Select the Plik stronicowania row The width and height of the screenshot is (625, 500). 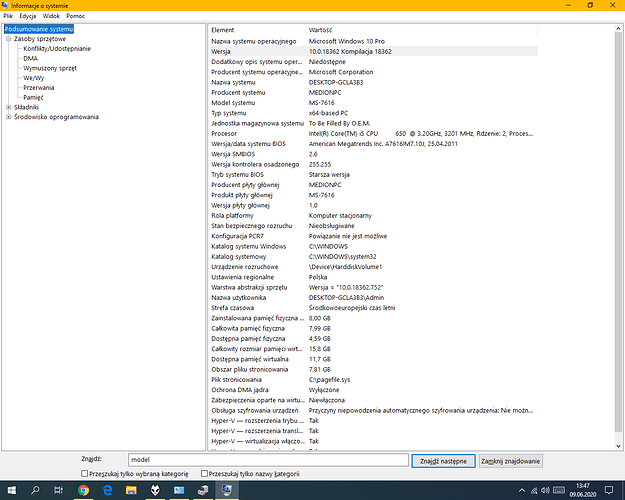[x=374, y=380]
